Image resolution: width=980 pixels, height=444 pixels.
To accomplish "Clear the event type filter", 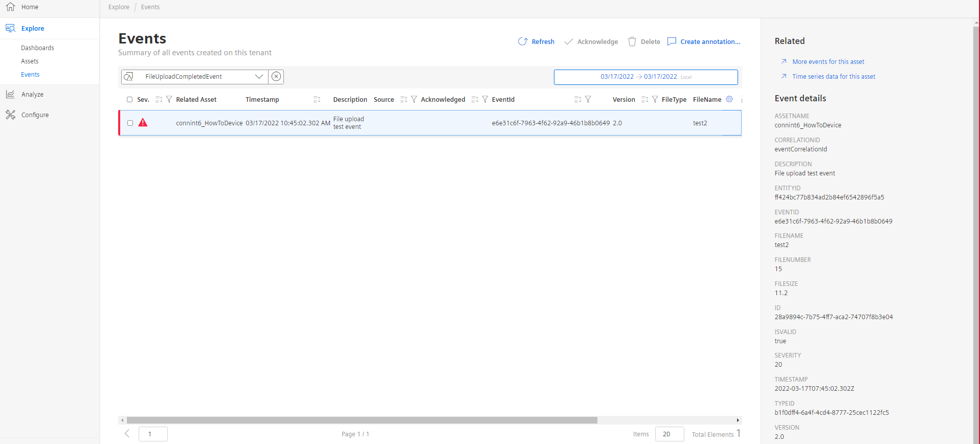I will (276, 77).
